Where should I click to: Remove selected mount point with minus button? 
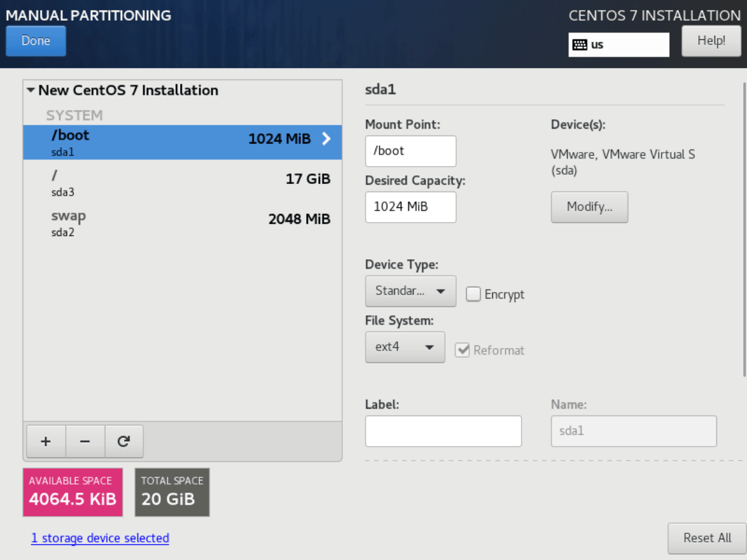(x=85, y=441)
